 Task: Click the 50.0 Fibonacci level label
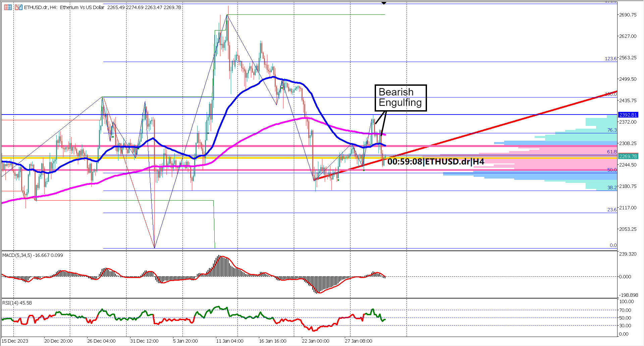click(612, 170)
